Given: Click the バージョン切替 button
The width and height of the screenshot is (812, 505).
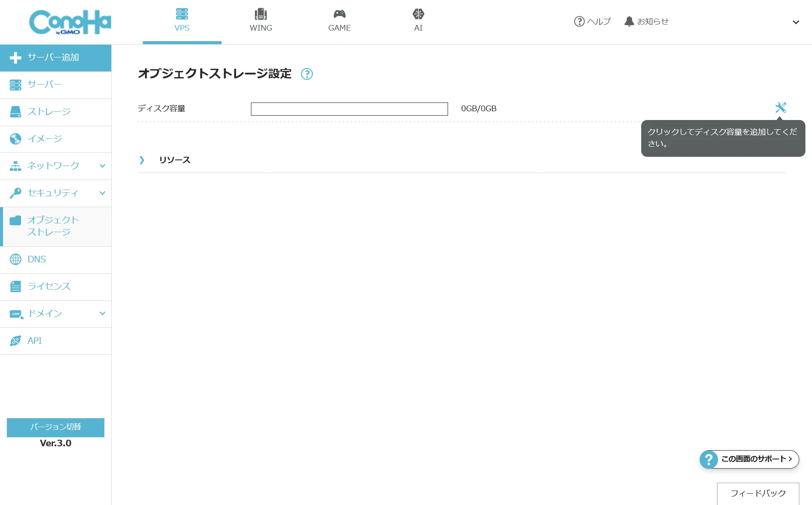Looking at the screenshot, I should click(x=56, y=427).
